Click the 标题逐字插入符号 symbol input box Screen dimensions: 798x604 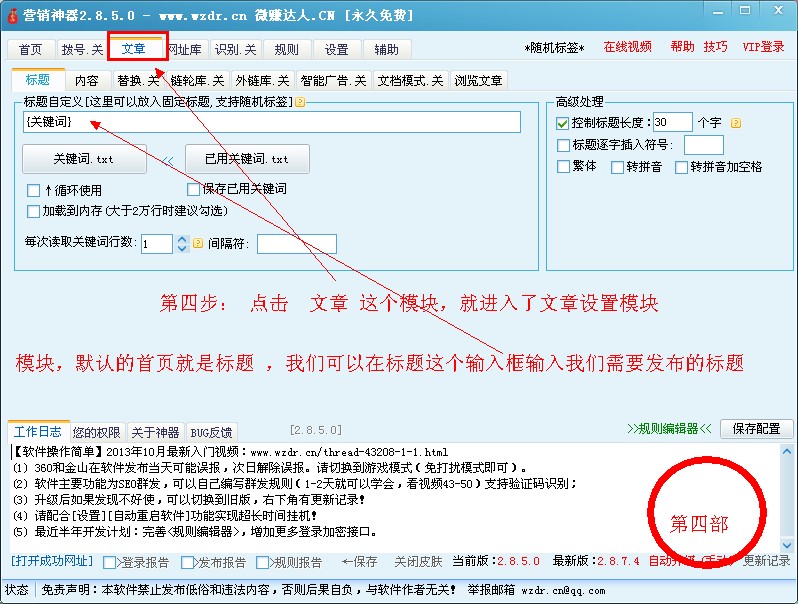[x=704, y=145]
